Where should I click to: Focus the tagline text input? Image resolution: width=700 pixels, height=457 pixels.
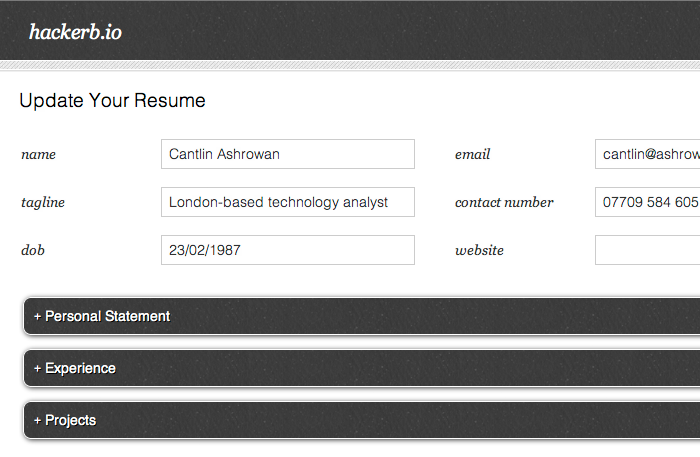pos(288,202)
